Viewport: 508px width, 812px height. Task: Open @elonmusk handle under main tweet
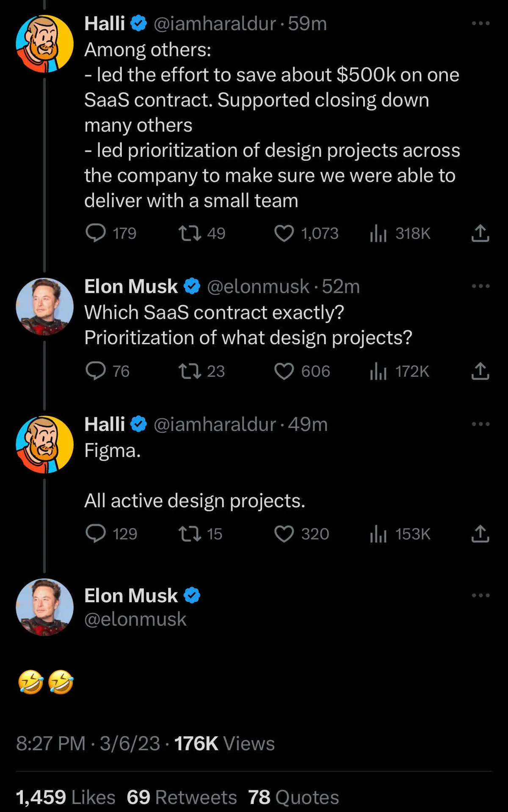point(135,619)
